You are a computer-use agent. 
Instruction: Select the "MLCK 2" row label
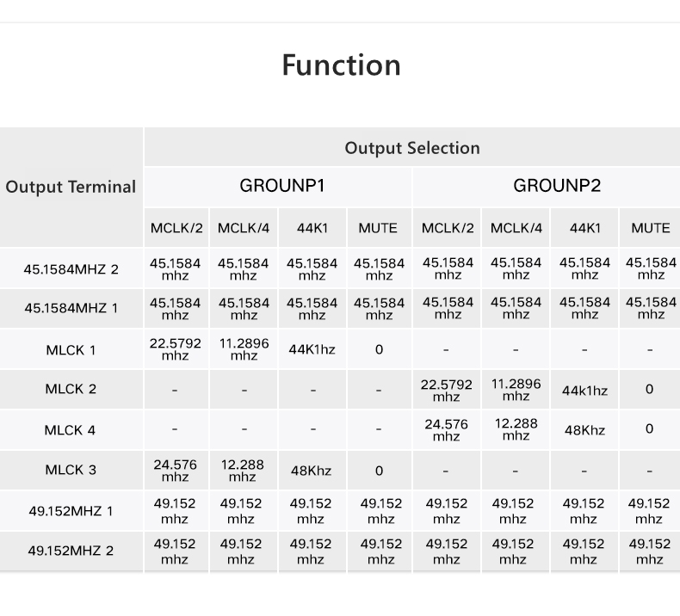71,389
